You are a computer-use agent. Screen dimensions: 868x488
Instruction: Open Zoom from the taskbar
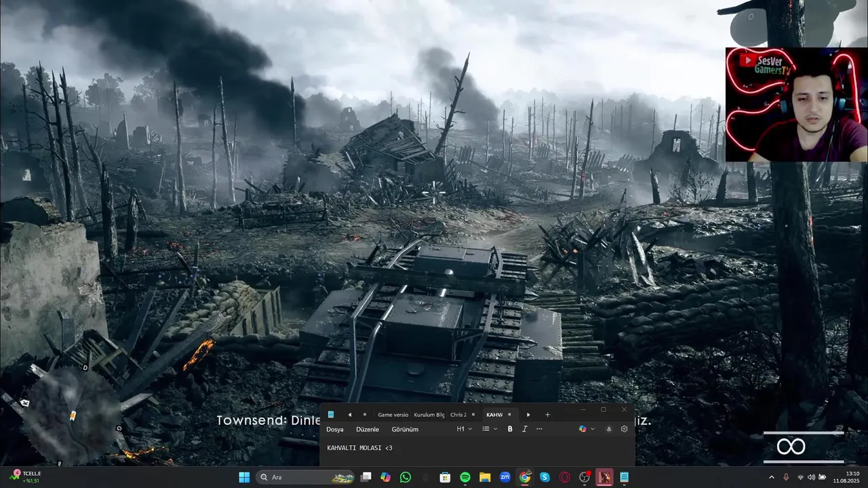pos(505,477)
